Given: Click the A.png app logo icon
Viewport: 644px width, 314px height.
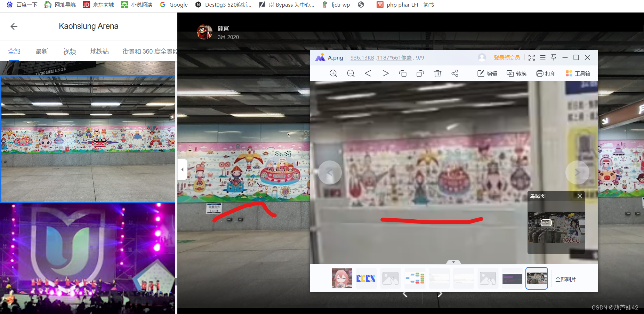Looking at the screenshot, I should 320,57.
